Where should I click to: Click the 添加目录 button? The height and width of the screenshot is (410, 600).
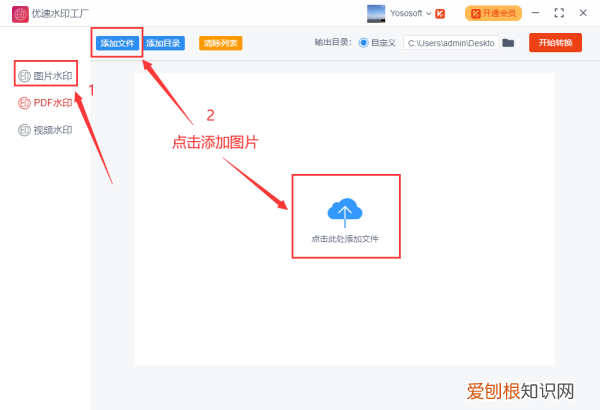164,43
